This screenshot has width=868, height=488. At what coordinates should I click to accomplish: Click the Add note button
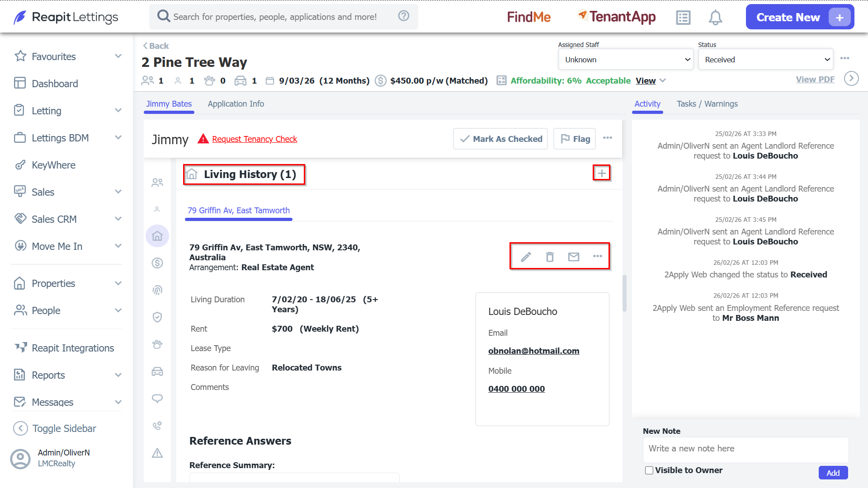point(833,473)
